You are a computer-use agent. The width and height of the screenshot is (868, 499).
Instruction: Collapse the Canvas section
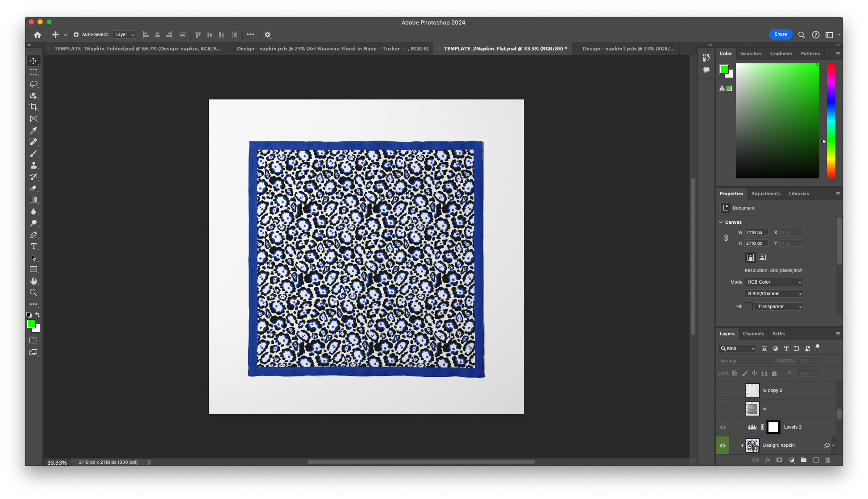tap(721, 222)
